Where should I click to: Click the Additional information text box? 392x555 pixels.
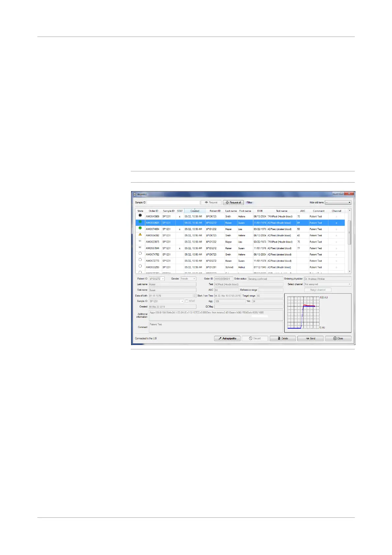tap(216, 315)
